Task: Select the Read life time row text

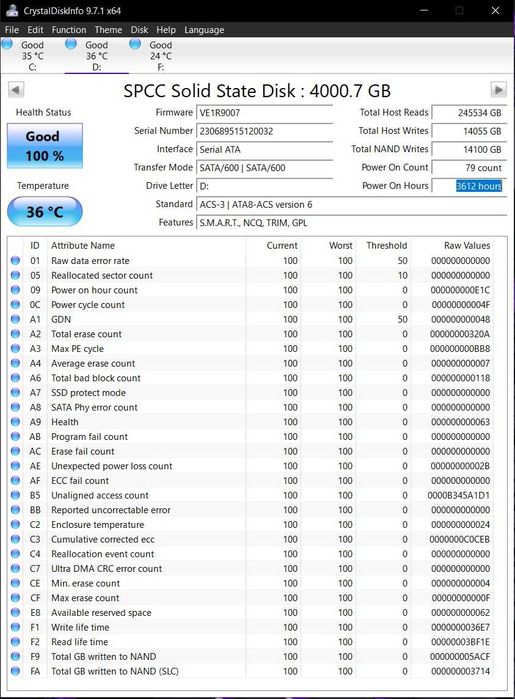Action: tap(79, 642)
